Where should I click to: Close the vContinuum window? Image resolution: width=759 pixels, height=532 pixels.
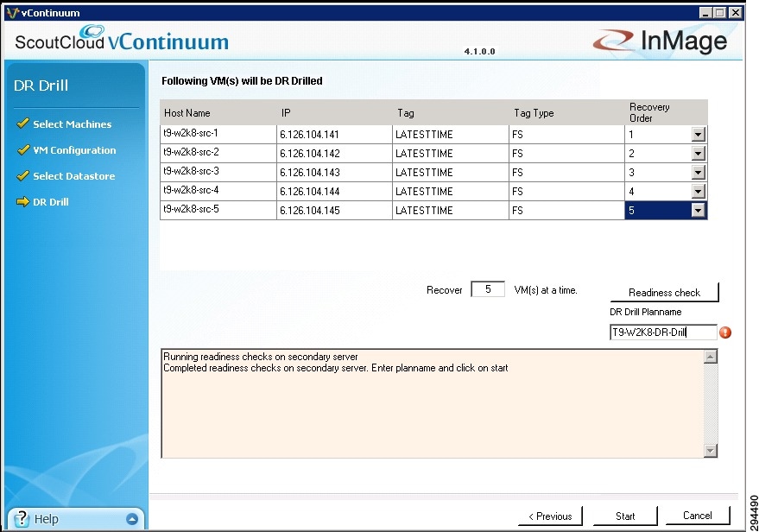[x=736, y=13]
